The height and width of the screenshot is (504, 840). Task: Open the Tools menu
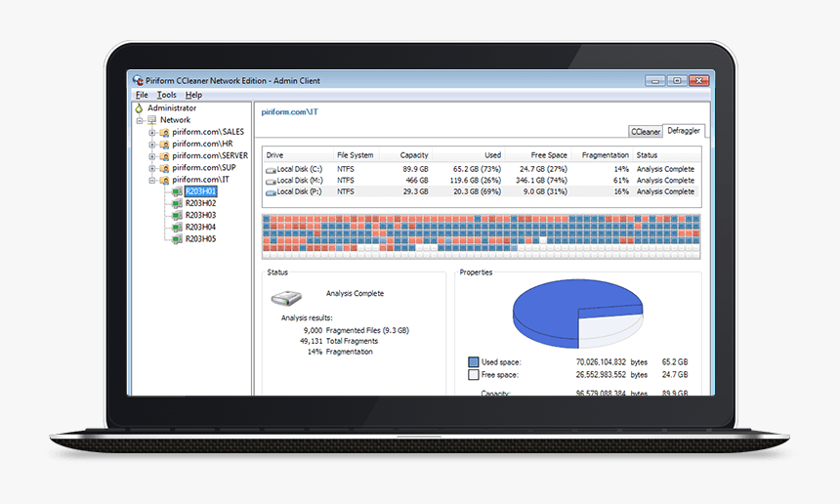pos(167,95)
